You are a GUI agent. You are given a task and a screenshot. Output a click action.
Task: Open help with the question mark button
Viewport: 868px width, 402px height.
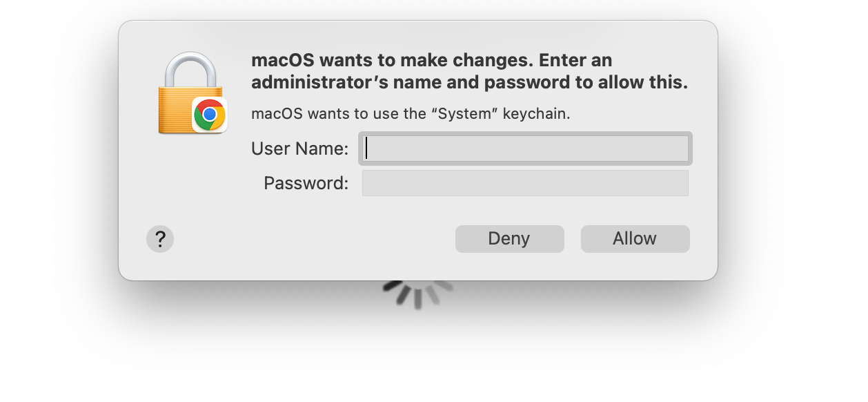[x=160, y=239]
